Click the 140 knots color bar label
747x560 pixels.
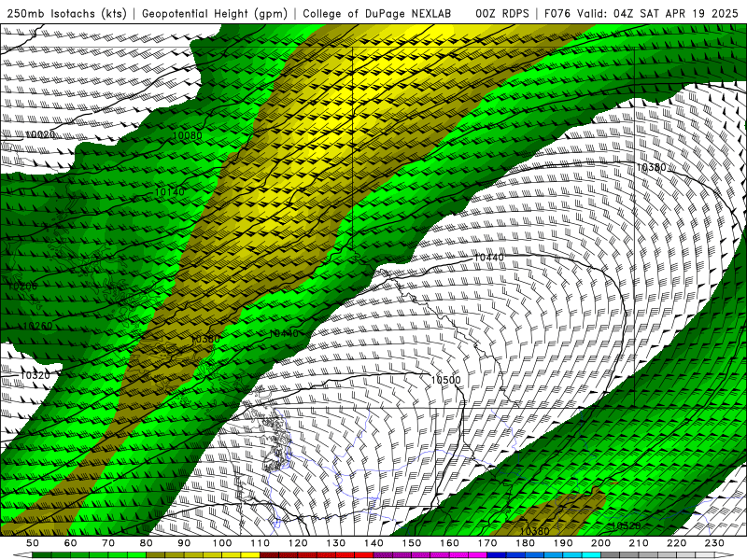(x=373, y=543)
